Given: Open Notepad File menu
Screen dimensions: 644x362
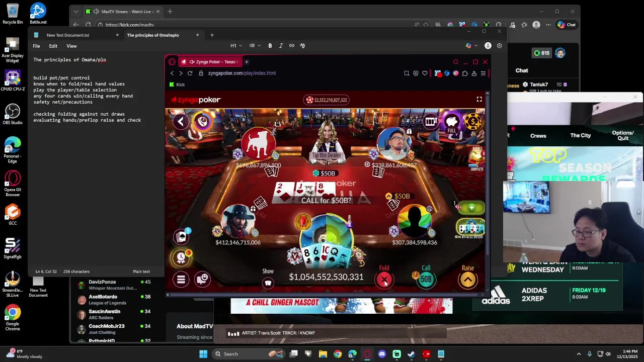Looking at the screenshot, I should point(36,46).
